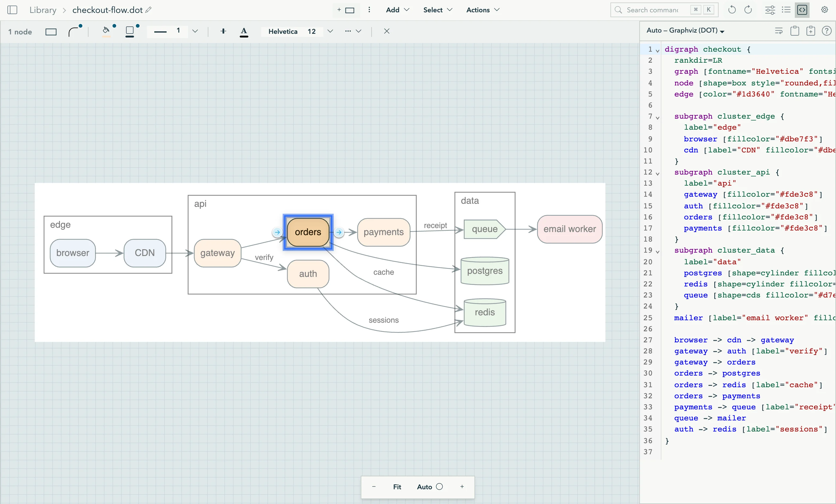
Task: Open the Add menu
Action: [x=397, y=10]
